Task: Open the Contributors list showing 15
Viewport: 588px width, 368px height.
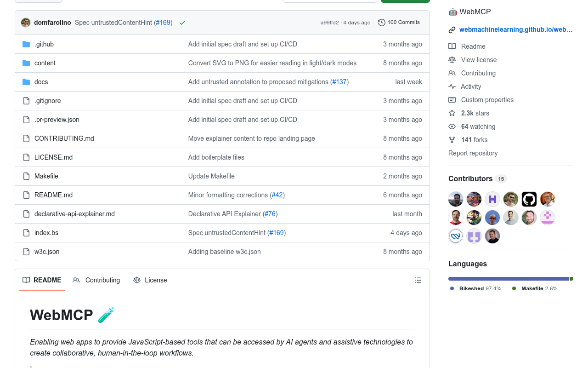Action: [470, 178]
